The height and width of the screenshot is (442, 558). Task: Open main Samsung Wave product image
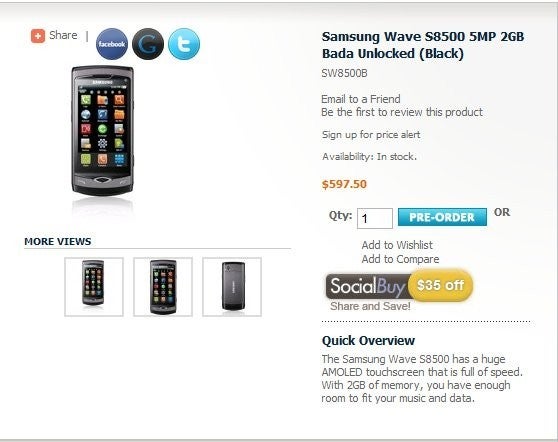(102, 131)
